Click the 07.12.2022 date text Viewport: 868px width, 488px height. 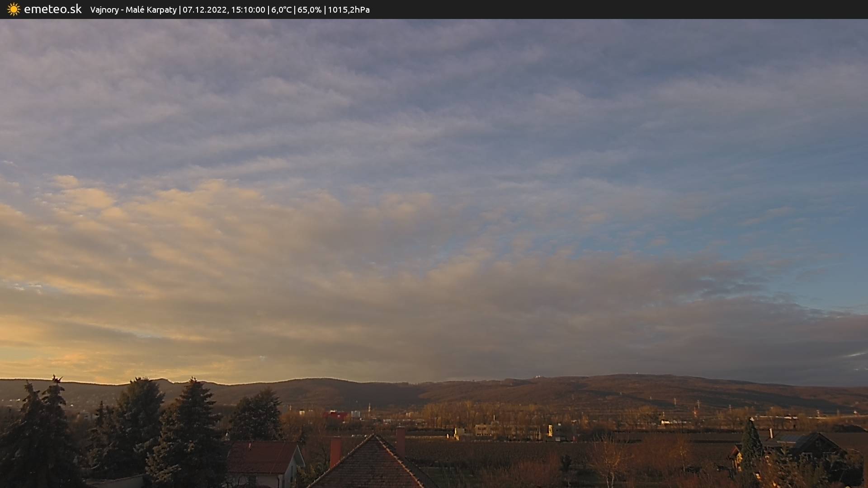[204, 9]
